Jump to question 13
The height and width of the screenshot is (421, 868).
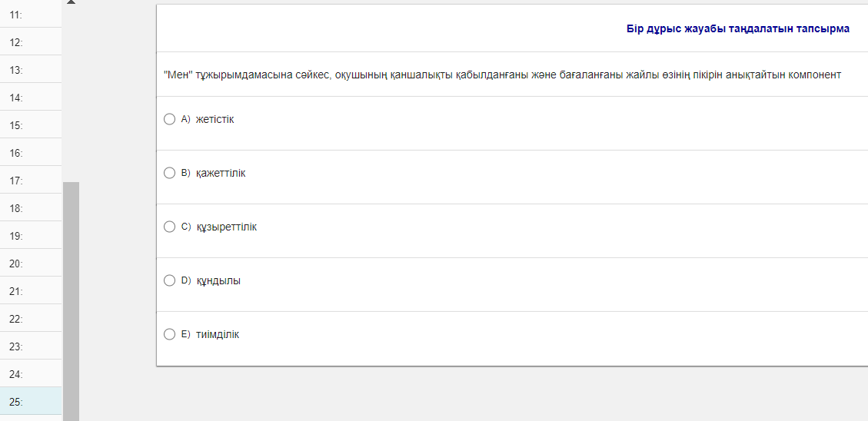pyautogui.click(x=31, y=70)
